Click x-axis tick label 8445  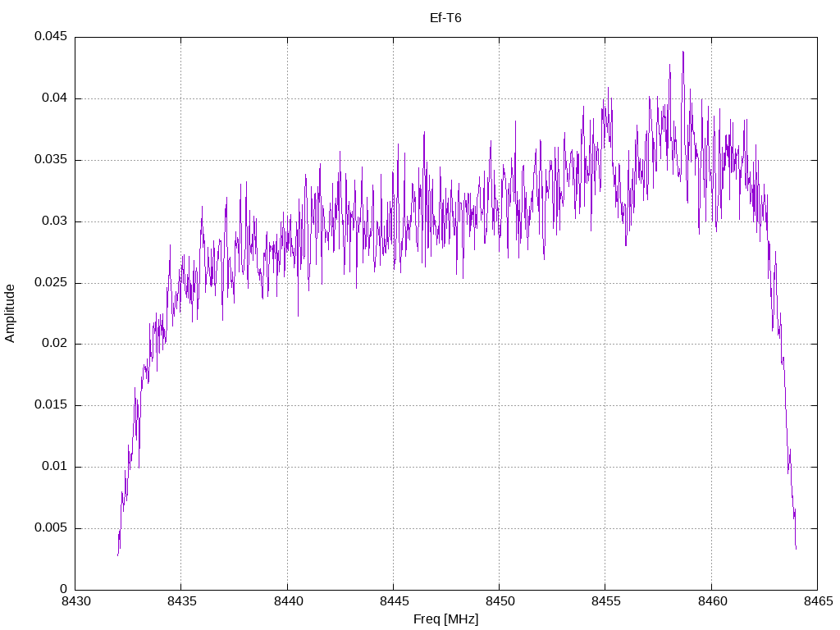point(394,601)
